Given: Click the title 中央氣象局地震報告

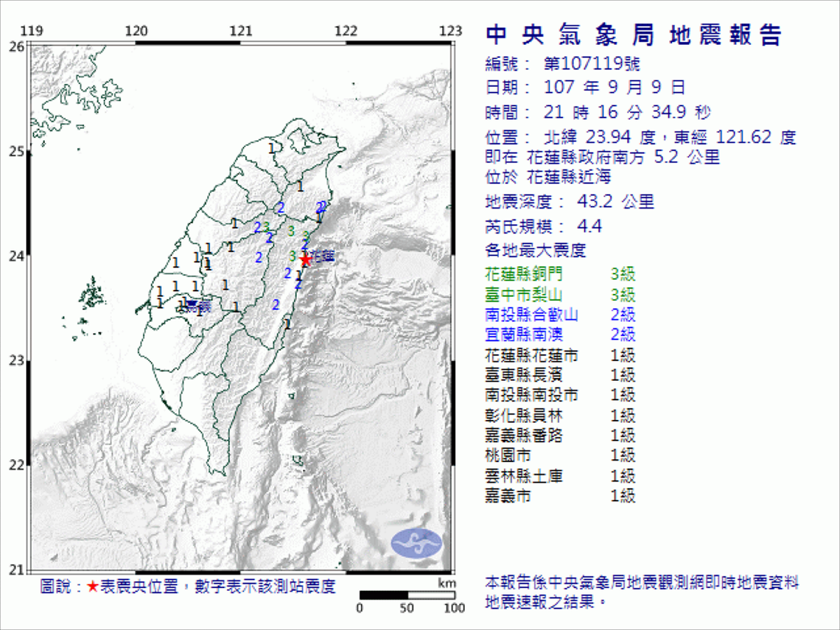Looking at the screenshot, I should 633,35.
